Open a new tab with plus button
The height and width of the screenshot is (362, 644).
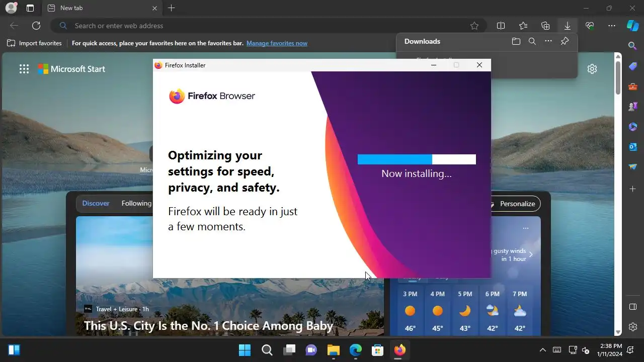point(172,8)
